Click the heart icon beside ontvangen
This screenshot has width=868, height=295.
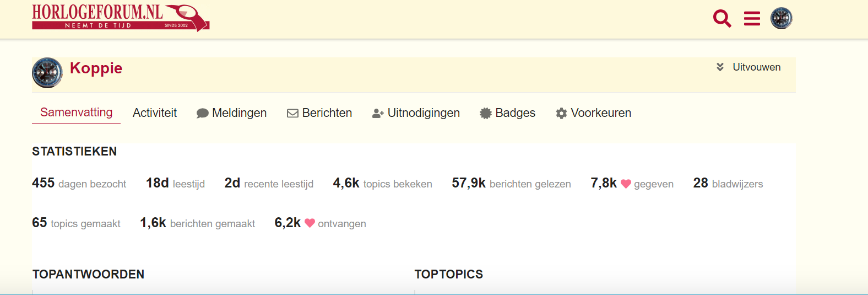pos(310,223)
